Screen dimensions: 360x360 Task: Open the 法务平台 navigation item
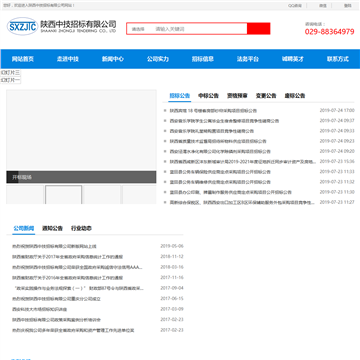(248, 59)
